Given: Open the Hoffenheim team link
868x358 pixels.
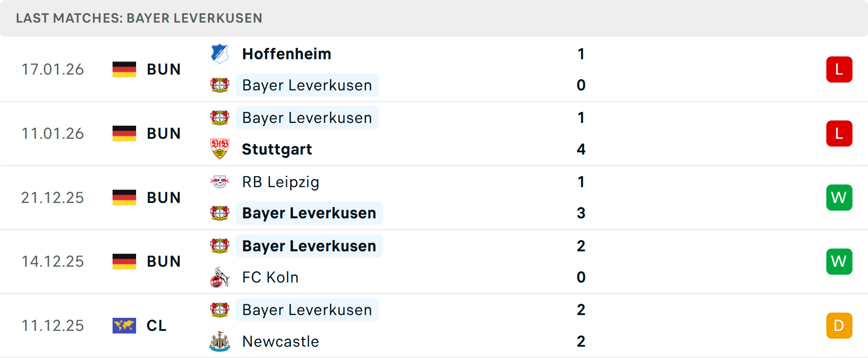Looking at the screenshot, I should click(x=287, y=54).
